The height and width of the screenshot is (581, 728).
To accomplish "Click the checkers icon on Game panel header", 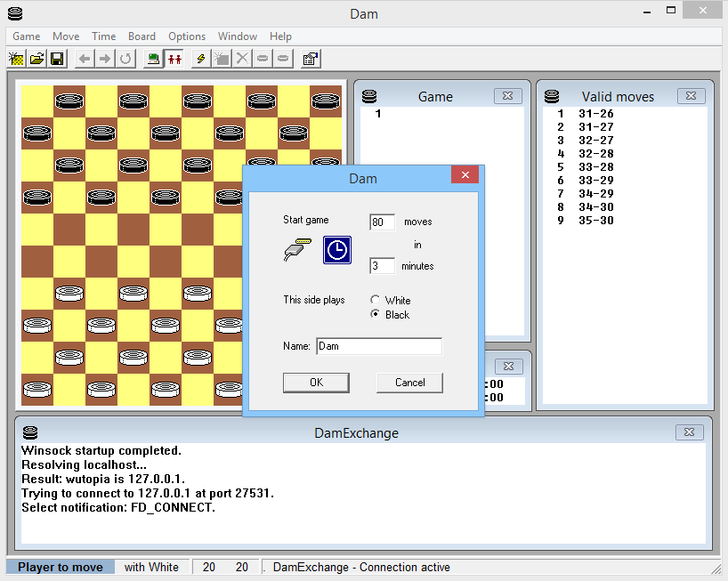I will tap(369, 96).
